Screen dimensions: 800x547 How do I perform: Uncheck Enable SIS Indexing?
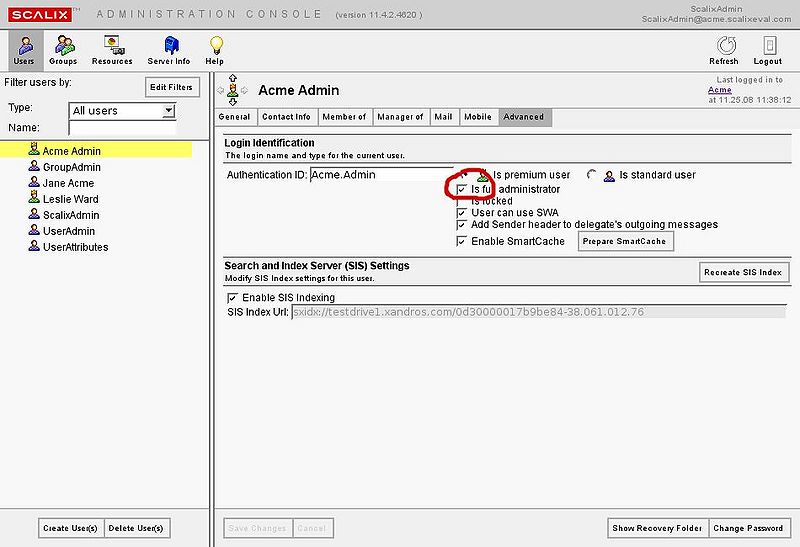click(x=233, y=298)
